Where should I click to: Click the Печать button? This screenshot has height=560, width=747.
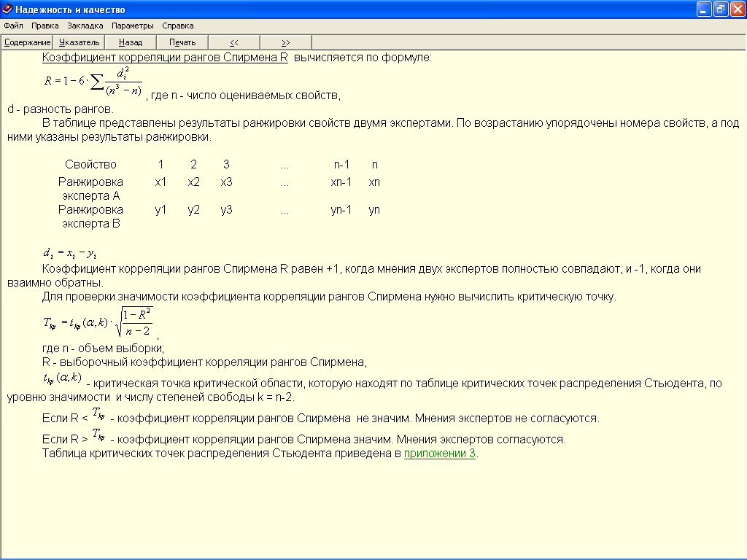click(182, 42)
